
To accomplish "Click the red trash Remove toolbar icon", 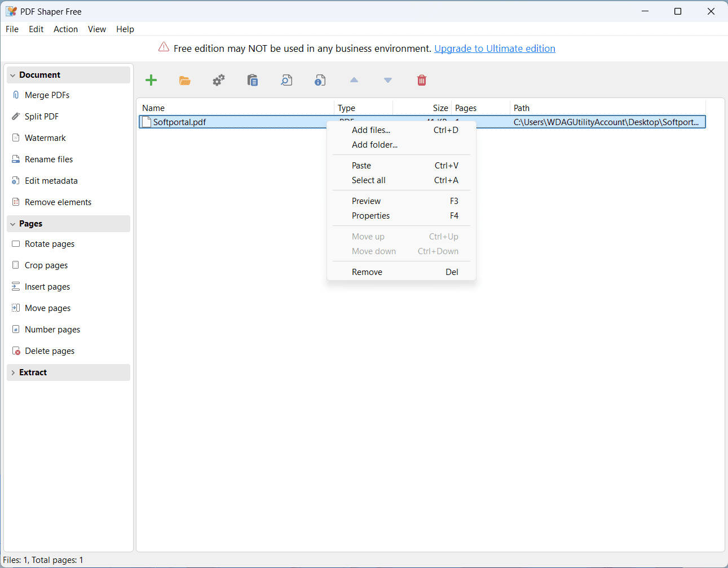I will (422, 80).
